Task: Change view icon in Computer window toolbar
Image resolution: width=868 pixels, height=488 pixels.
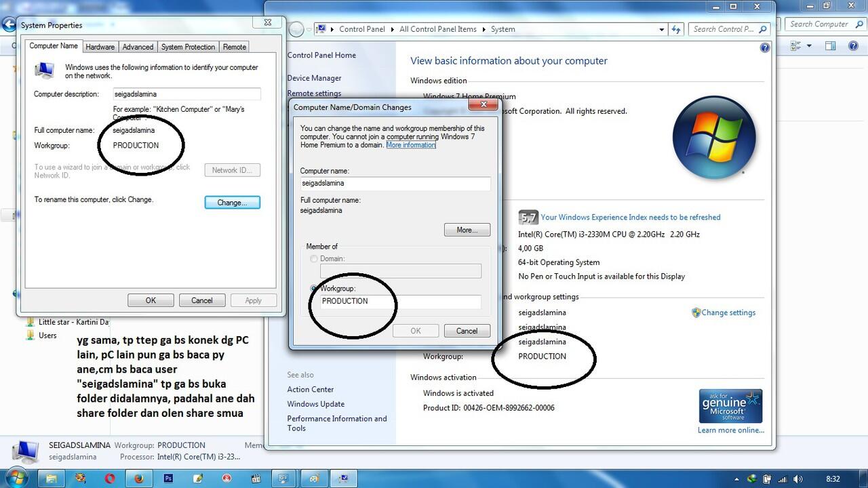Action: (x=794, y=46)
